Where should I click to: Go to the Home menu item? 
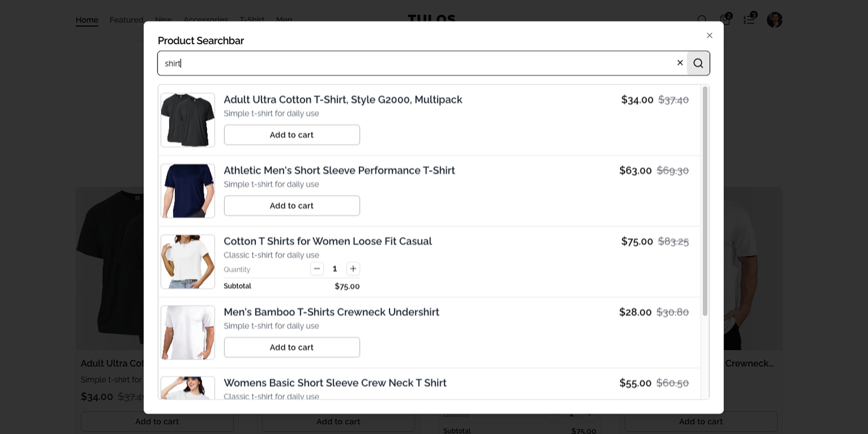pyautogui.click(x=87, y=20)
